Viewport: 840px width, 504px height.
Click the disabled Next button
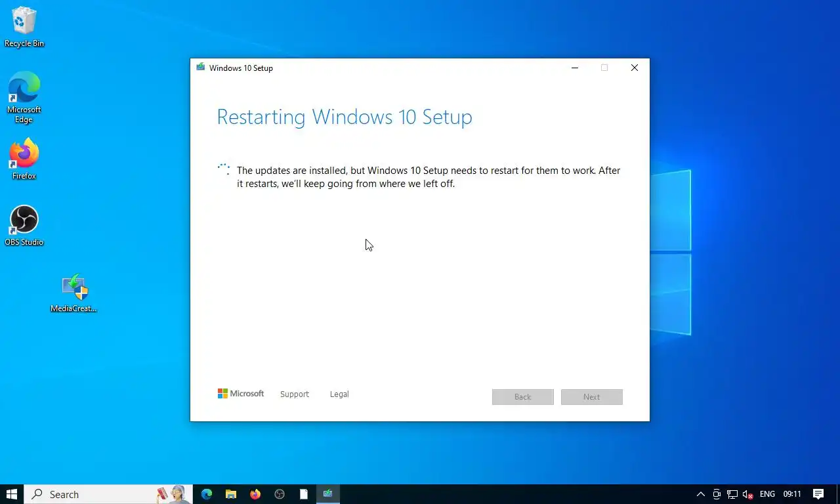point(592,397)
